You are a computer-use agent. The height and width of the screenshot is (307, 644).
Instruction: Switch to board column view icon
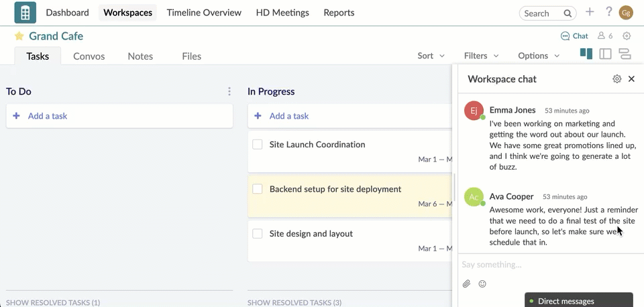coord(586,54)
